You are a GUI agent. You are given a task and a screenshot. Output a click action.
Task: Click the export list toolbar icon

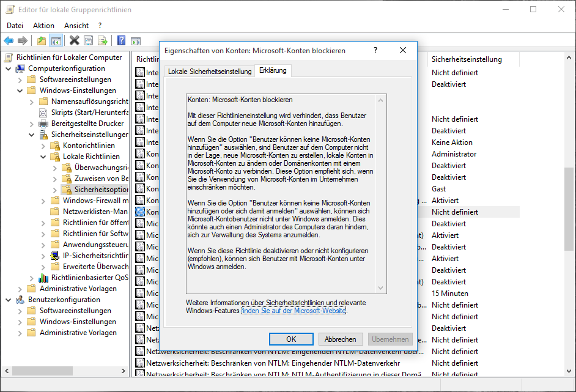coord(103,41)
